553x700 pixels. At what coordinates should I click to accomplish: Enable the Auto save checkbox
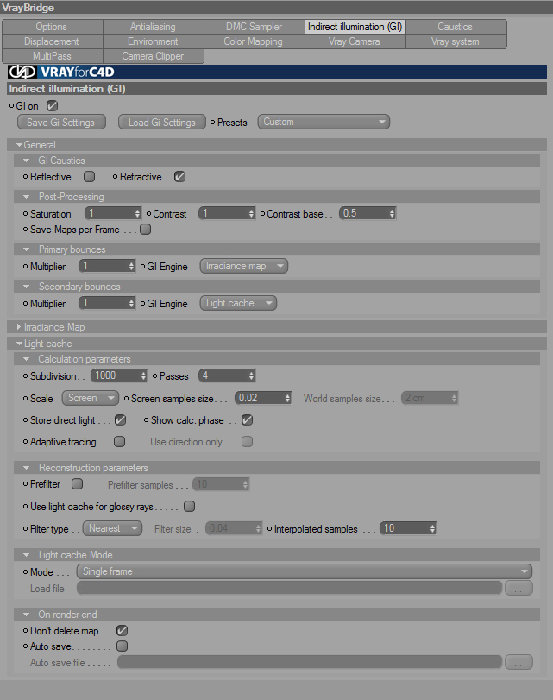click(122, 646)
